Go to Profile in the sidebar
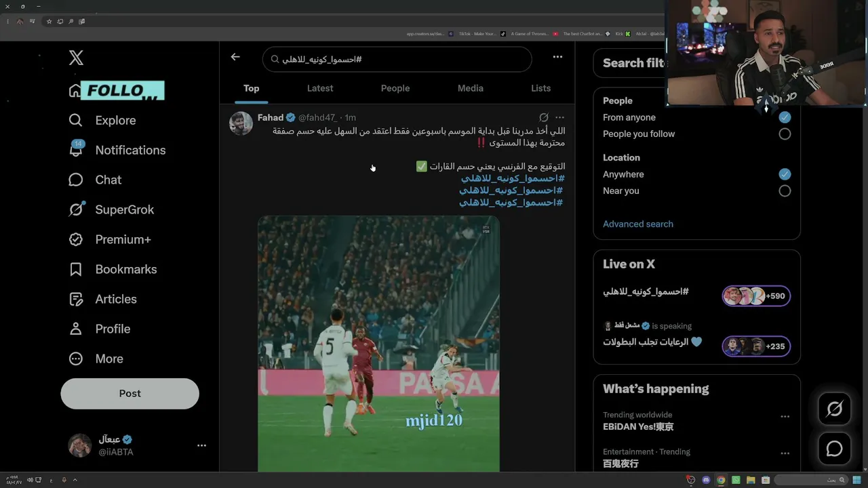This screenshot has height=488, width=868. pyautogui.click(x=99, y=329)
